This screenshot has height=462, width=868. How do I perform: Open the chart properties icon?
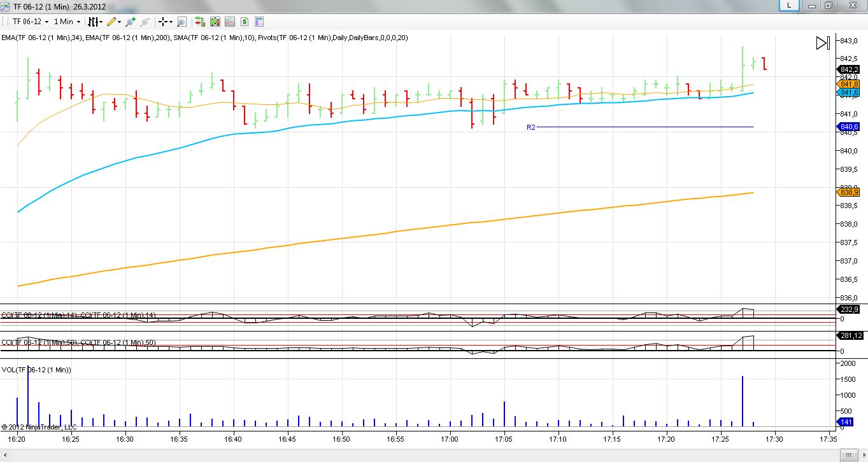[259, 22]
